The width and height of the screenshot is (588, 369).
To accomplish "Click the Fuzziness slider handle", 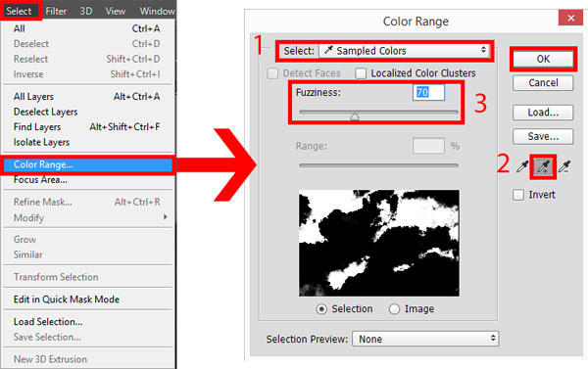I will click(x=355, y=116).
